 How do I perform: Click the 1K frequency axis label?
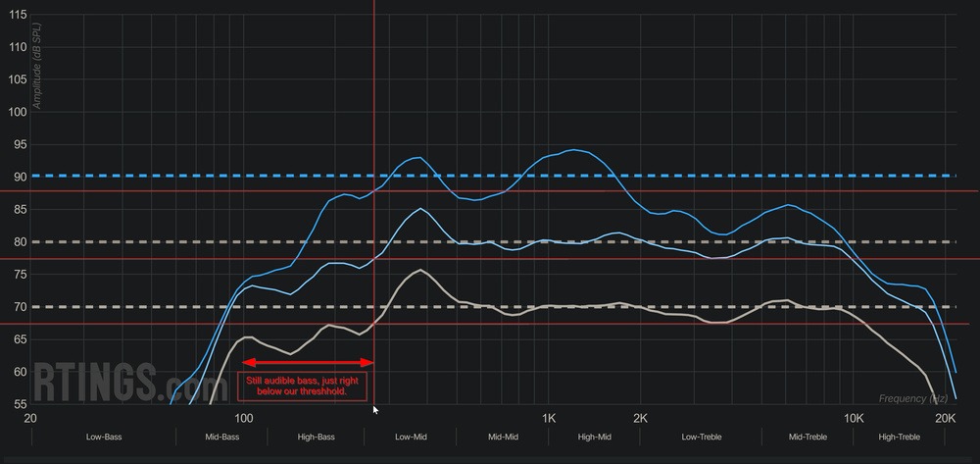(x=548, y=418)
